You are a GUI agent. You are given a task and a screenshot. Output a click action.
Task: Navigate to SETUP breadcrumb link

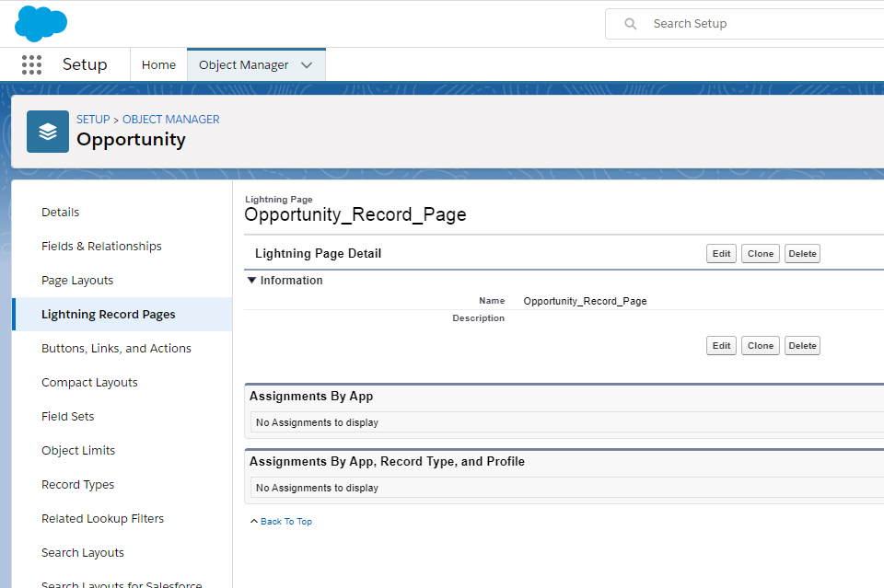(93, 120)
